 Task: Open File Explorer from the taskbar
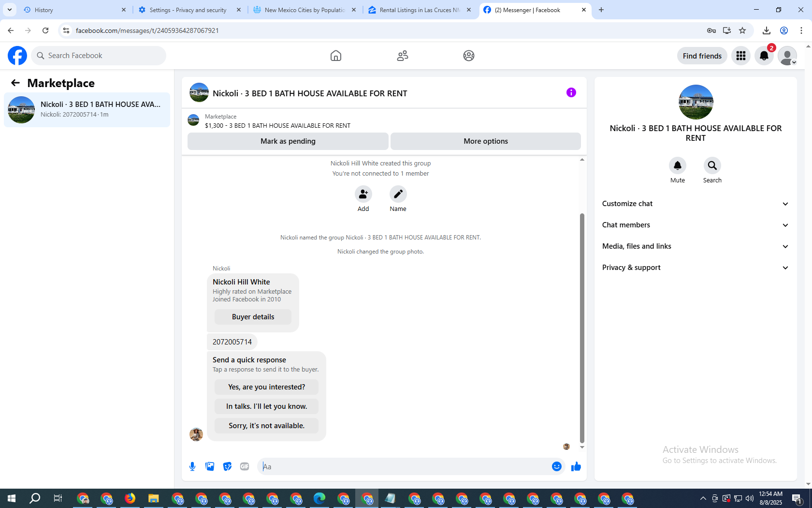(x=154, y=498)
